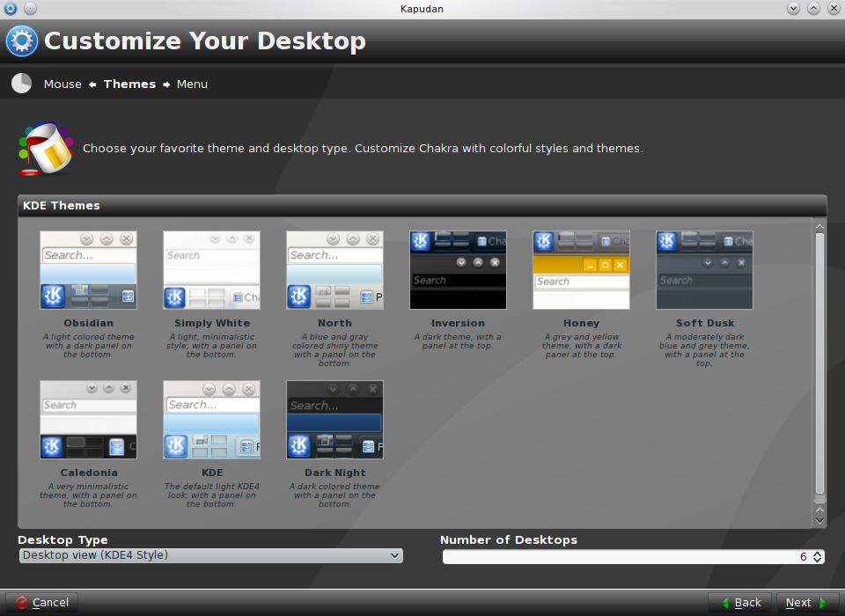Image resolution: width=845 pixels, height=616 pixels.
Task: Select the Inversion dark theme
Action: [x=458, y=270]
